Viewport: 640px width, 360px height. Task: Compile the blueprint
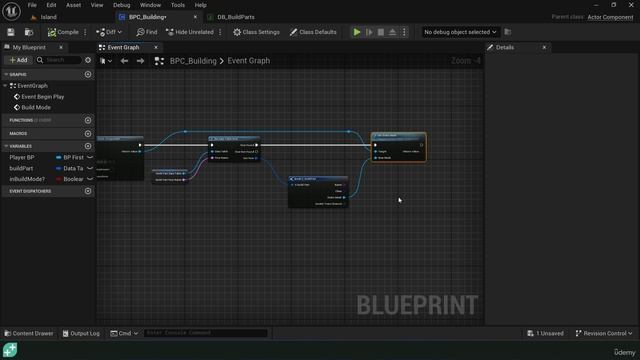pyautogui.click(x=63, y=32)
